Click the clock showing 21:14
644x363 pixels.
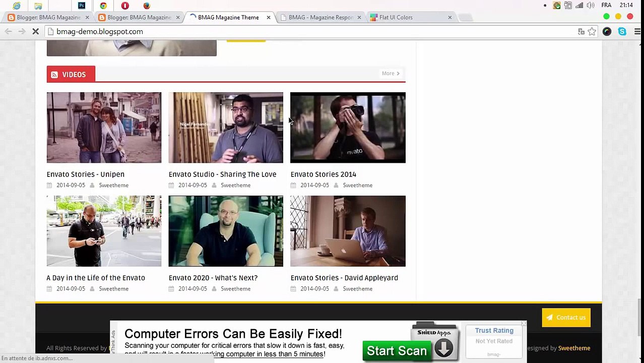626,5
